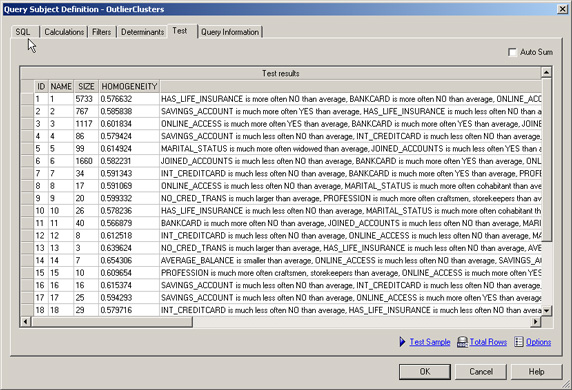Click the horizontal scrollbar left arrow
Screen dimensions: 572x390
[26, 321]
